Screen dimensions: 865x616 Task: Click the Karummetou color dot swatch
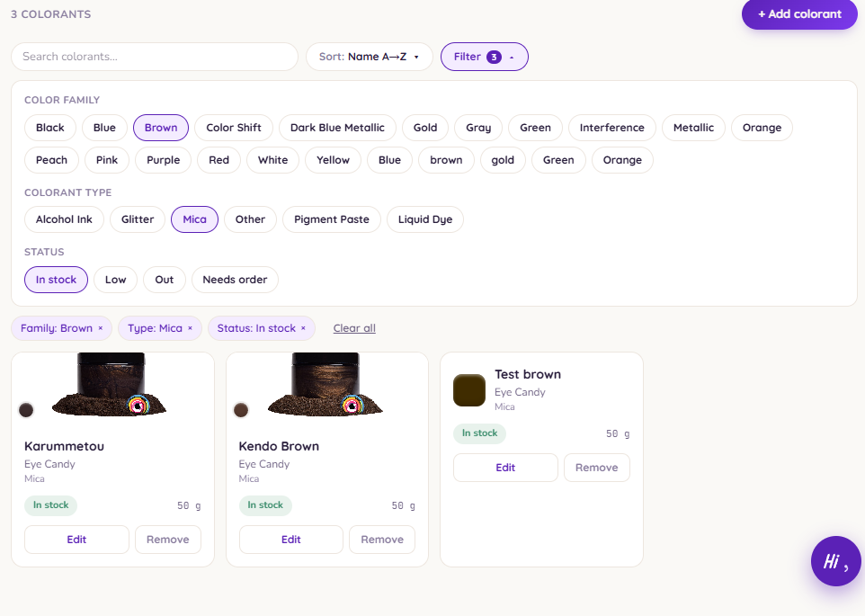click(26, 410)
